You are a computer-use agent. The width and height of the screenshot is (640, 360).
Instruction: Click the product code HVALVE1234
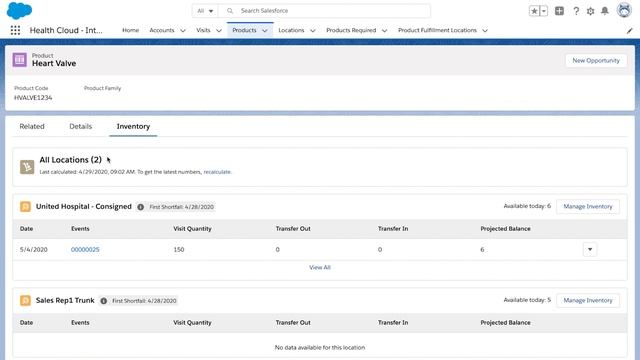(x=33, y=98)
